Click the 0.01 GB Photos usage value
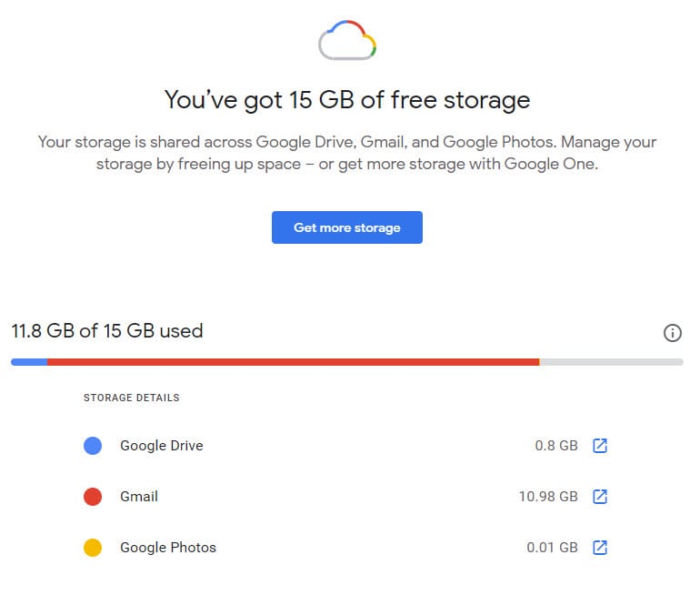The width and height of the screenshot is (700, 605). (x=552, y=548)
